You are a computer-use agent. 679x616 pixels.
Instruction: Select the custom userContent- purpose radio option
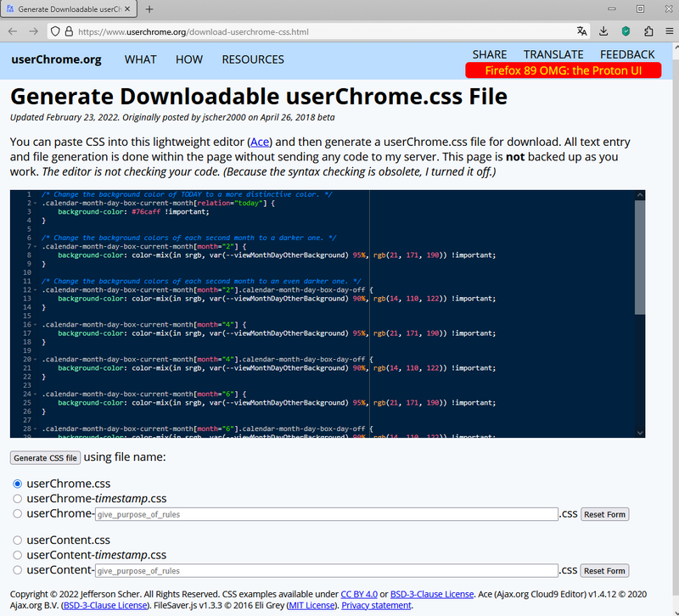pyautogui.click(x=17, y=570)
